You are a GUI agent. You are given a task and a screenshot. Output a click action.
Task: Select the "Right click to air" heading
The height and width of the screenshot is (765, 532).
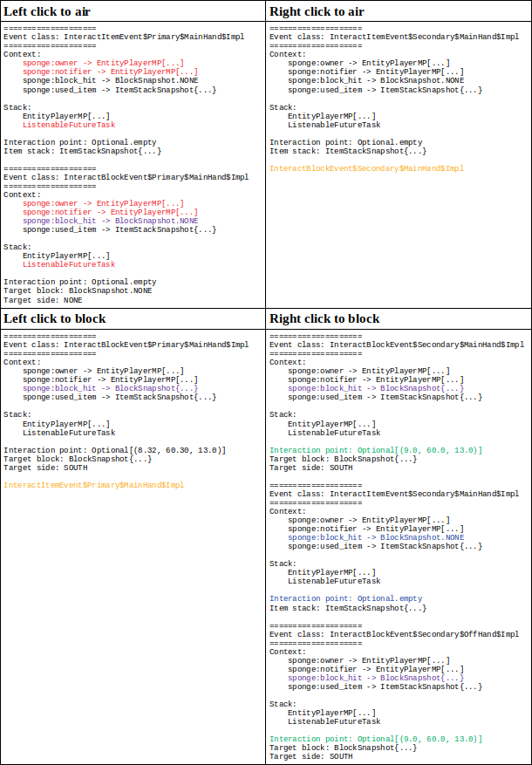click(x=317, y=11)
